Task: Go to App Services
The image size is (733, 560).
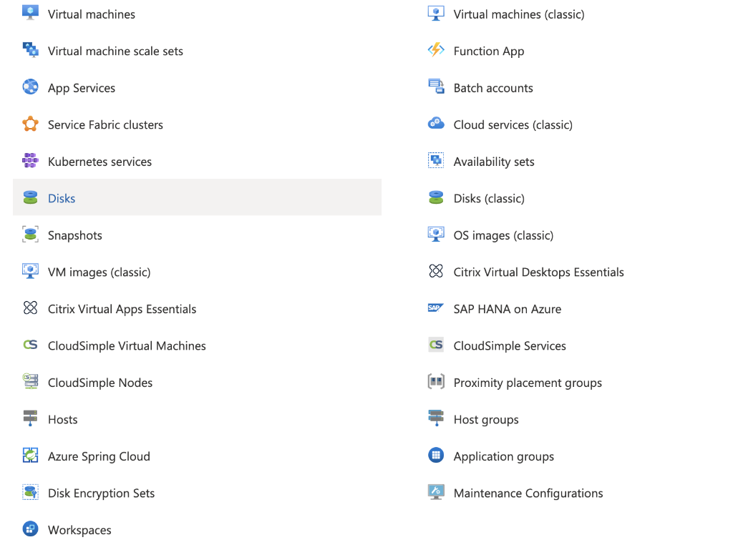Action: pyautogui.click(x=82, y=88)
